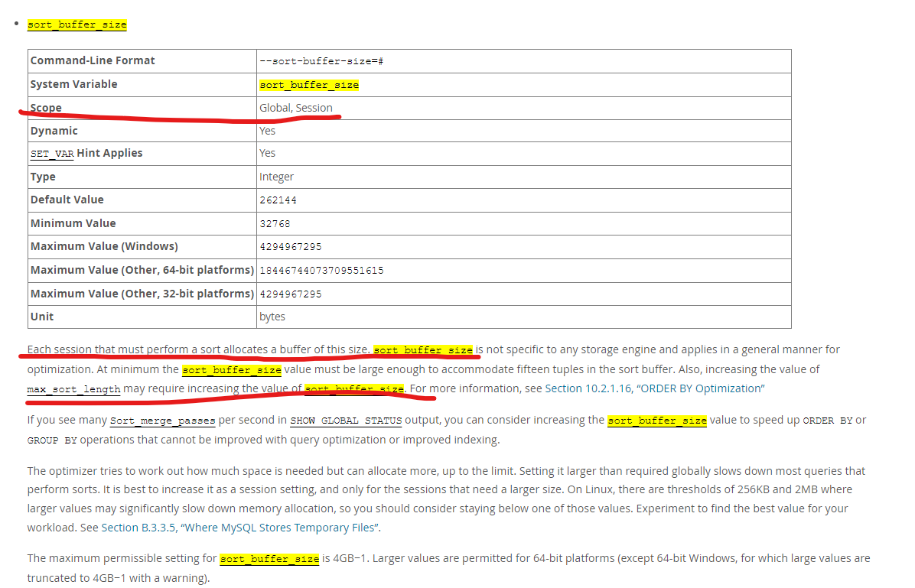Image resolution: width=915 pixels, height=588 pixels.
Task: Click the Dynamic row label
Action: pos(54,131)
